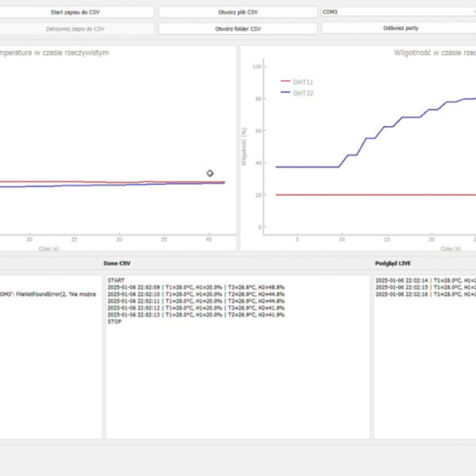Click the Dane CSV panel header

pos(117,263)
